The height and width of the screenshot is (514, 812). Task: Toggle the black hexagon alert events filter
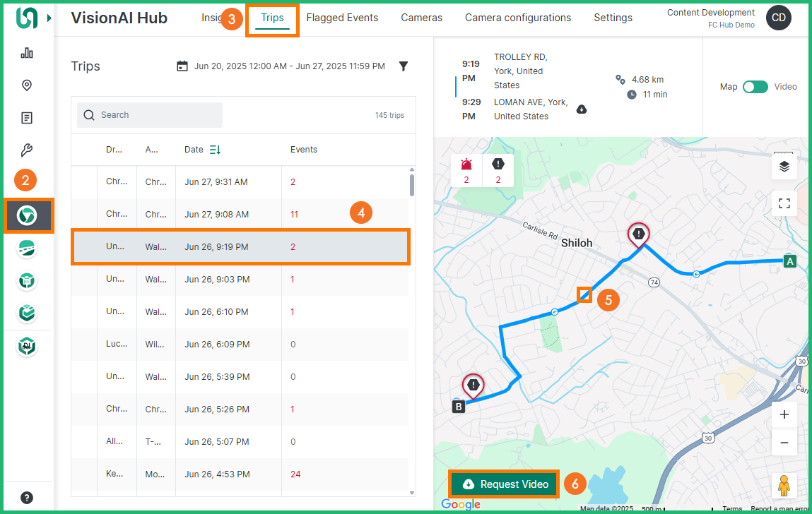(498, 170)
